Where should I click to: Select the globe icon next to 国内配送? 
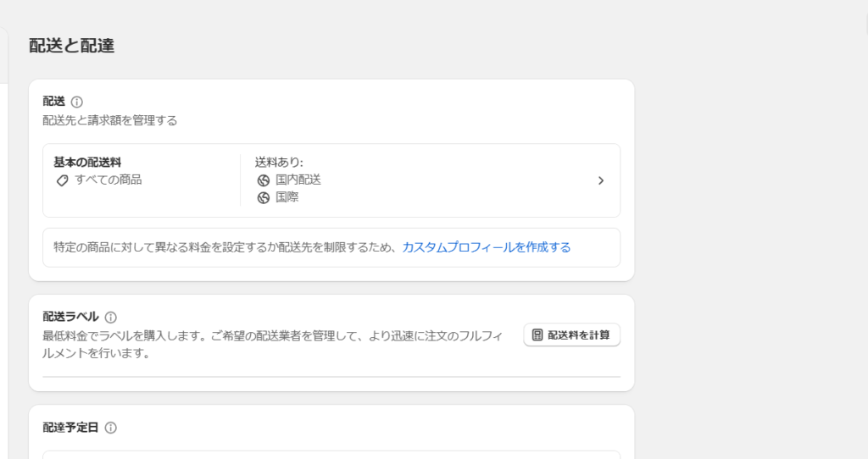[x=264, y=180]
